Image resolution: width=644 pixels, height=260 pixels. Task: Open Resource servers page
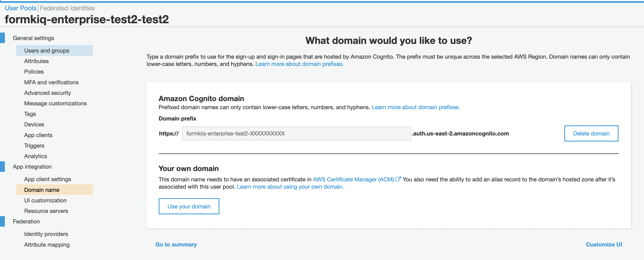click(x=46, y=211)
